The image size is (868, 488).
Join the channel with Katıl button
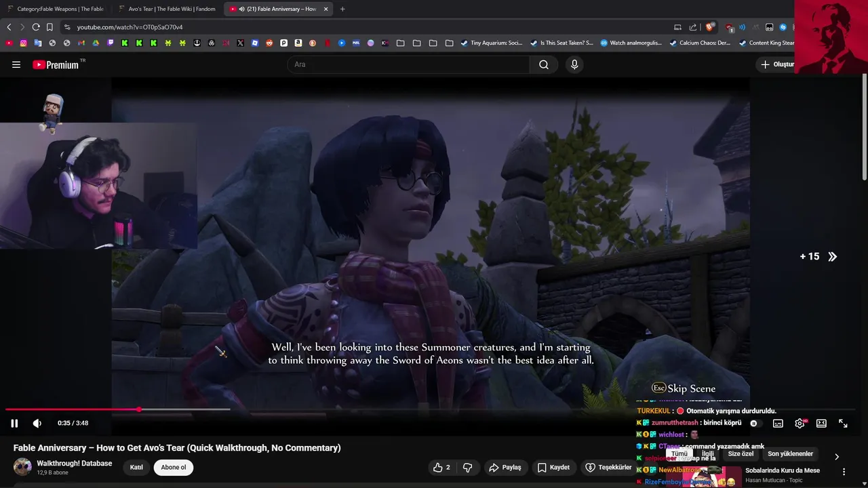pos(136,467)
